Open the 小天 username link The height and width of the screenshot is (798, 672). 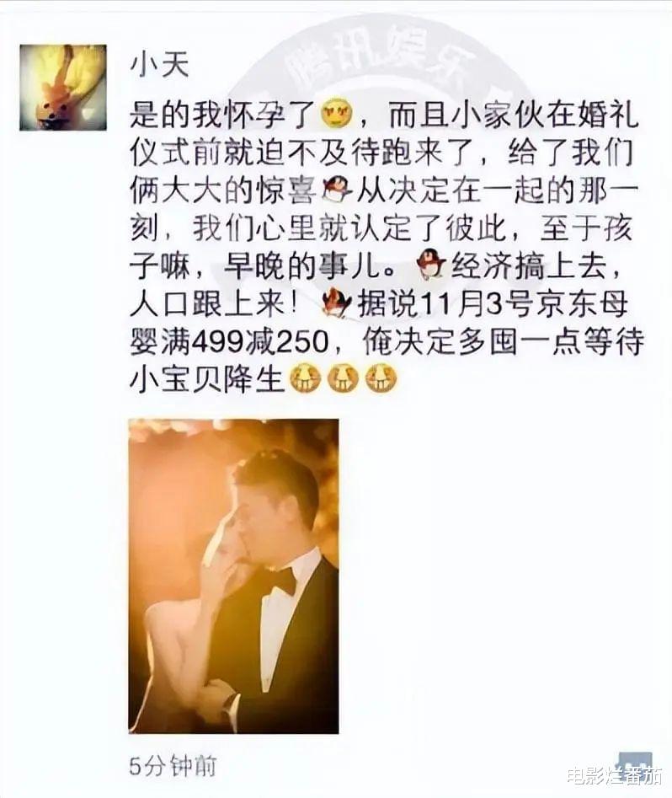coord(160,65)
